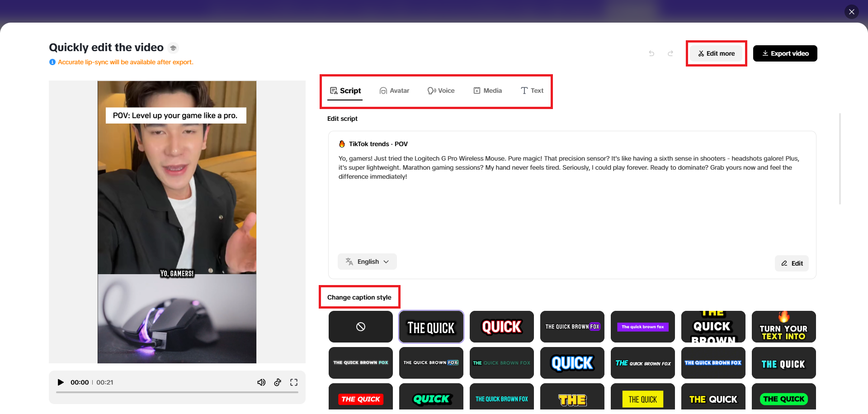Go to the Text tab
This screenshot has width=868, height=414.
(532, 90)
